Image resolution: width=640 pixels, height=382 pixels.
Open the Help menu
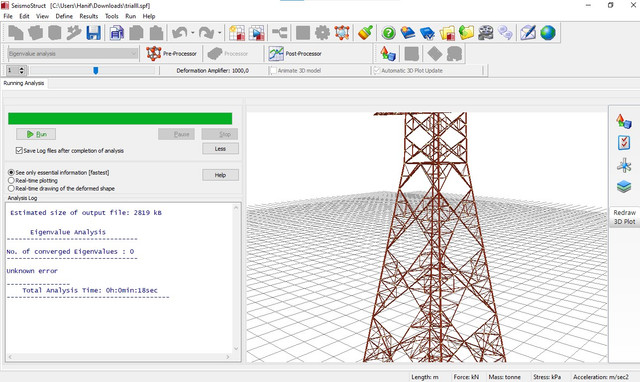pos(149,16)
